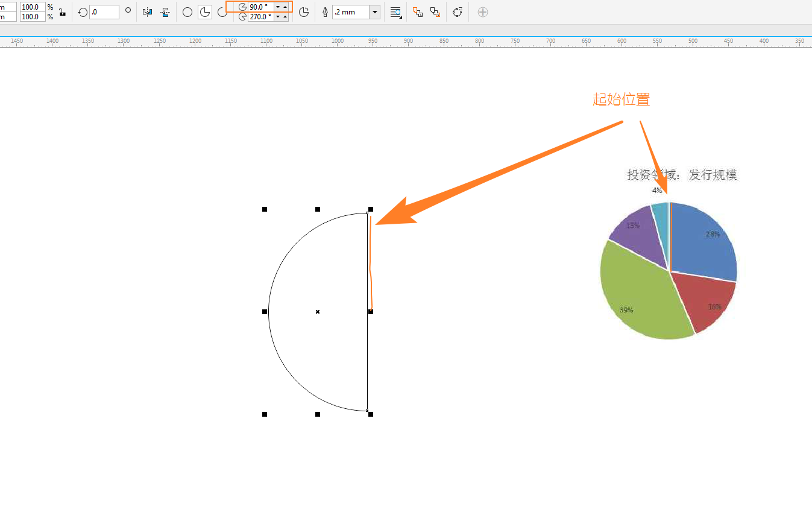812x515 pixels.
Task: Mirror the object vertically
Action: click(x=165, y=11)
